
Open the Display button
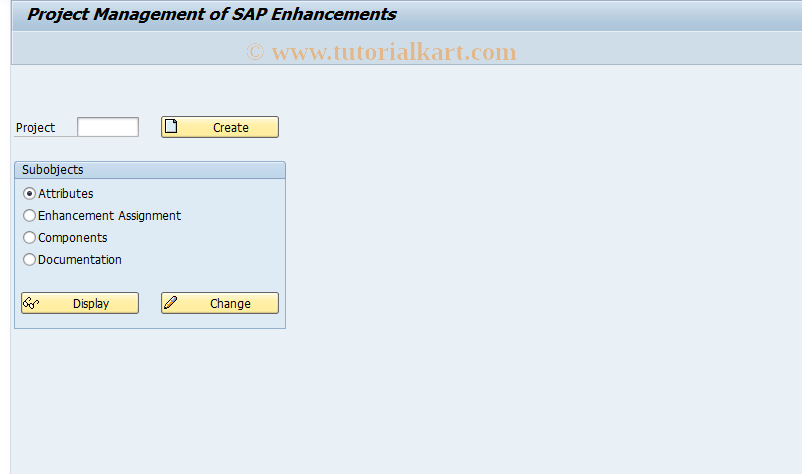pyautogui.click(x=80, y=303)
